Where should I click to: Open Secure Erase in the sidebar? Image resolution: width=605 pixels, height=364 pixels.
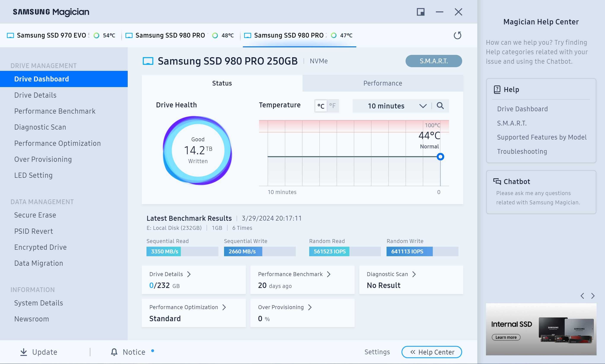coord(64,215)
